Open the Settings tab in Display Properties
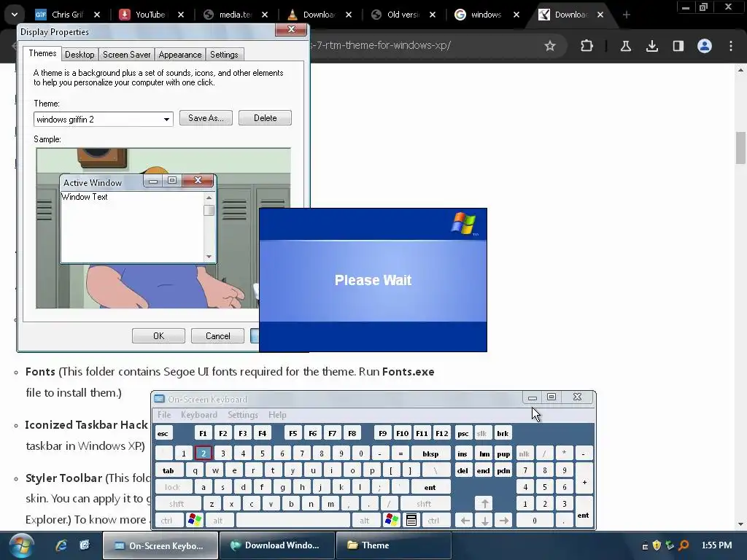The height and width of the screenshot is (560, 747). [224, 55]
